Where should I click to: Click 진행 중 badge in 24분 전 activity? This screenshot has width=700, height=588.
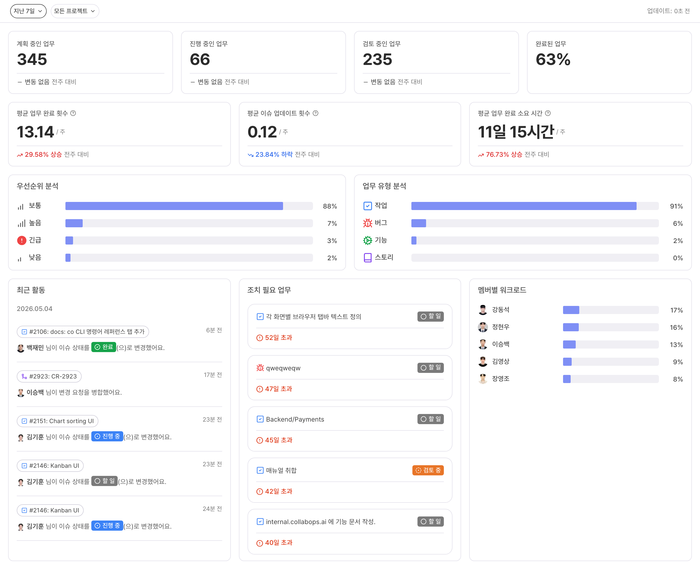(107, 526)
